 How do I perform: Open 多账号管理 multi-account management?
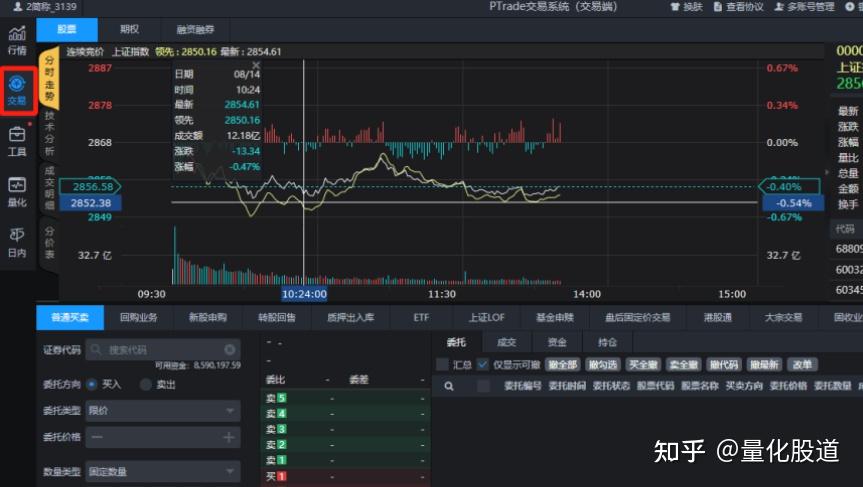[x=805, y=7]
